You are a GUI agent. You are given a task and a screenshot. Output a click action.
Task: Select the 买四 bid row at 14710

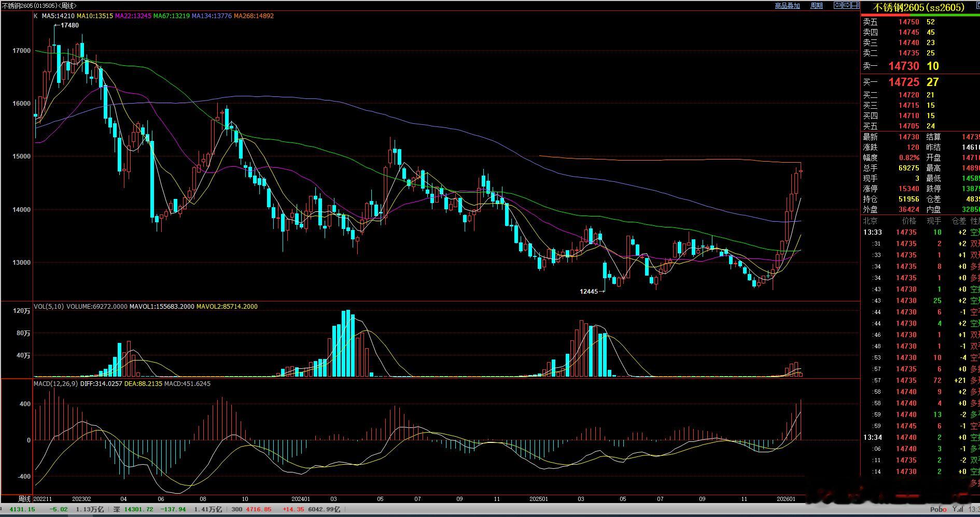coord(920,116)
